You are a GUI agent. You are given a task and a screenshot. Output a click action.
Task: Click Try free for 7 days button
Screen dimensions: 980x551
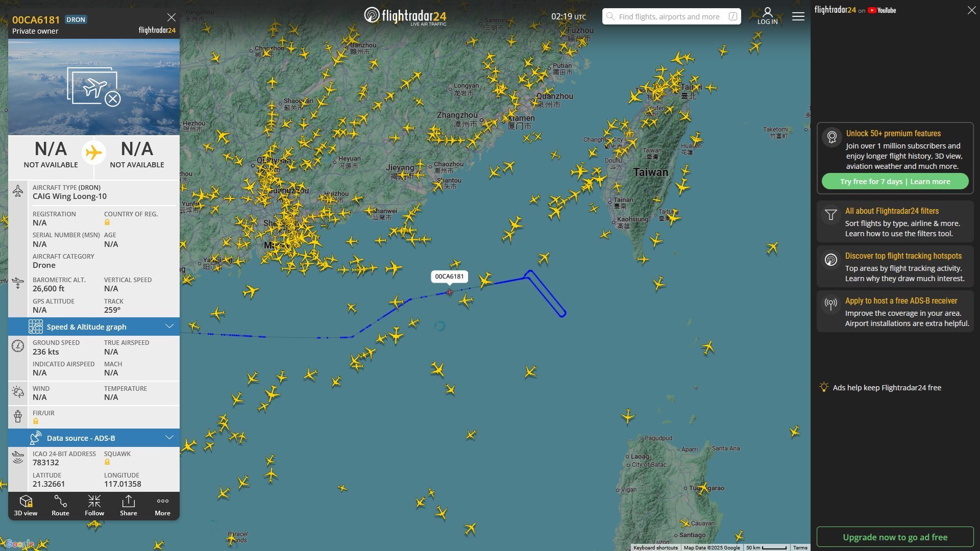pyautogui.click(x=895, y=182)
